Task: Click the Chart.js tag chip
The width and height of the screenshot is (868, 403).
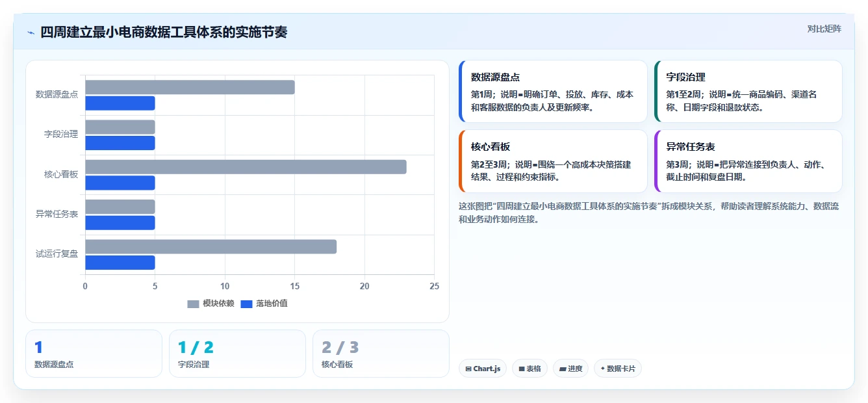Action: point(483,369)
